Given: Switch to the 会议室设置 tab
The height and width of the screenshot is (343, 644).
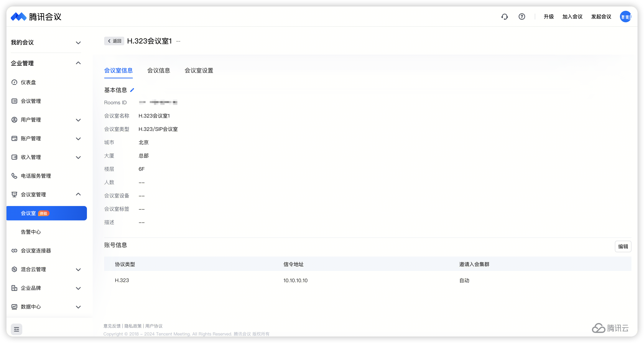Looking at the screenshot, I should click(x=199, y=70).
